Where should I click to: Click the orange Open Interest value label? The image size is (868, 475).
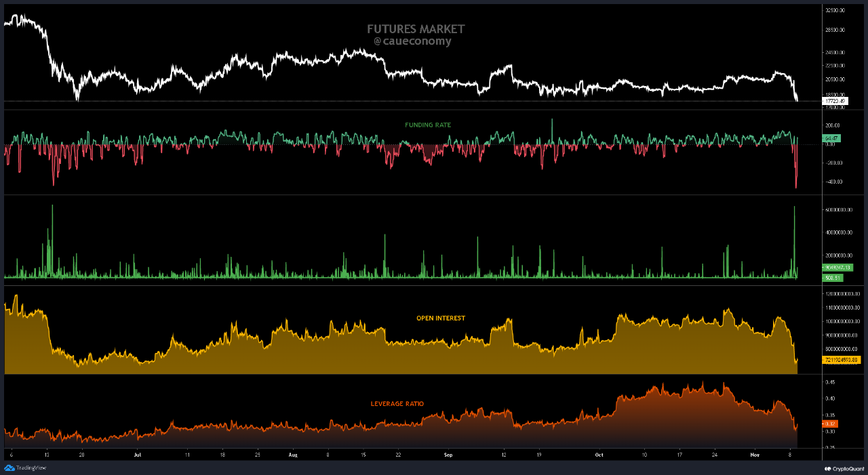tap(840, 360)
